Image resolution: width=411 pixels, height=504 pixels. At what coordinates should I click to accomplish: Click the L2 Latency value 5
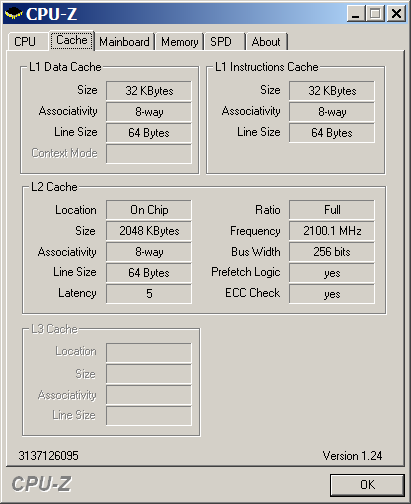pos(149,294)
